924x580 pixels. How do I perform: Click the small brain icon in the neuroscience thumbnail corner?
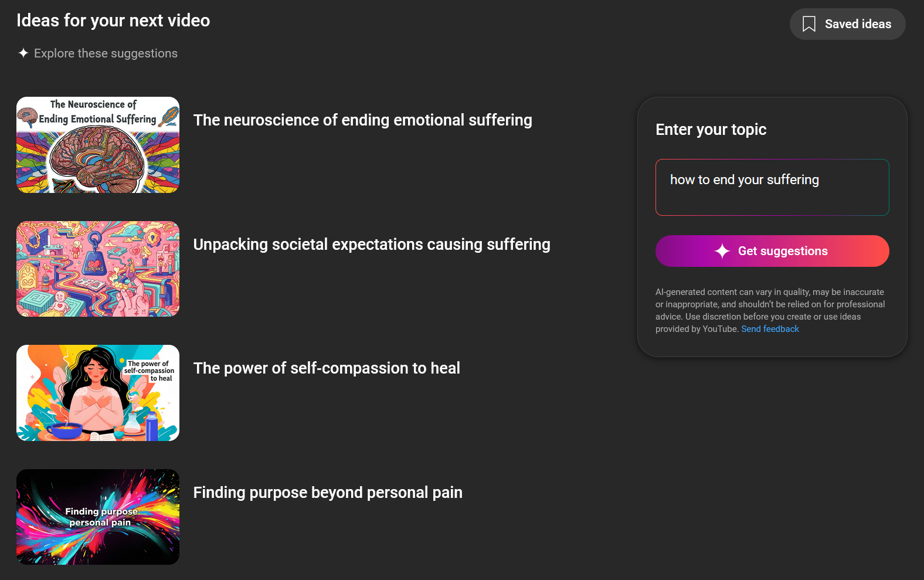point(27,116)
